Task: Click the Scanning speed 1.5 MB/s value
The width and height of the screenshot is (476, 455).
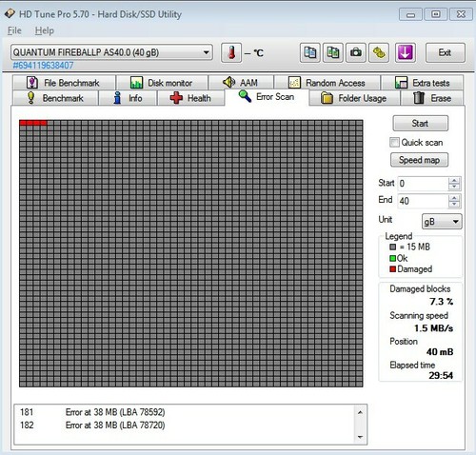Action: click(433, 327)
